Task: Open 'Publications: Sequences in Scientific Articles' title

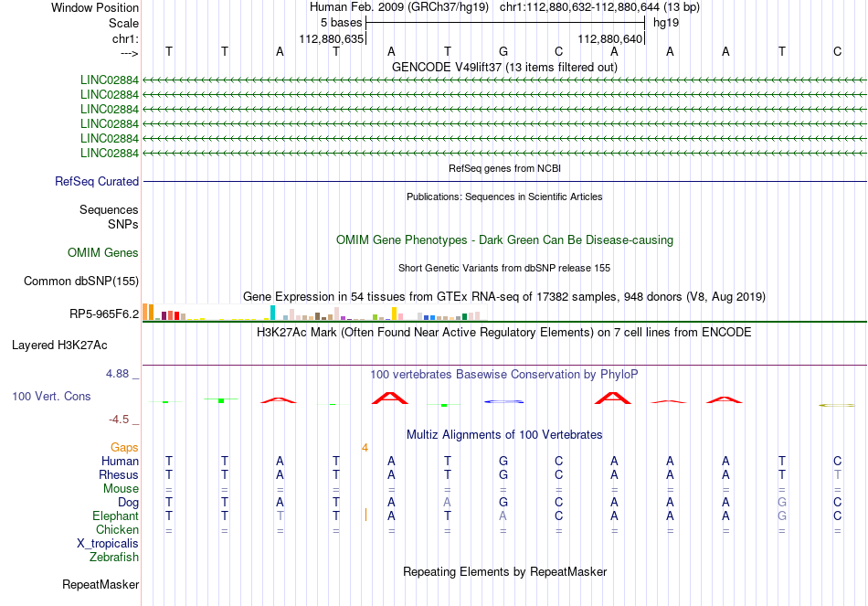Action: (504, 197)
